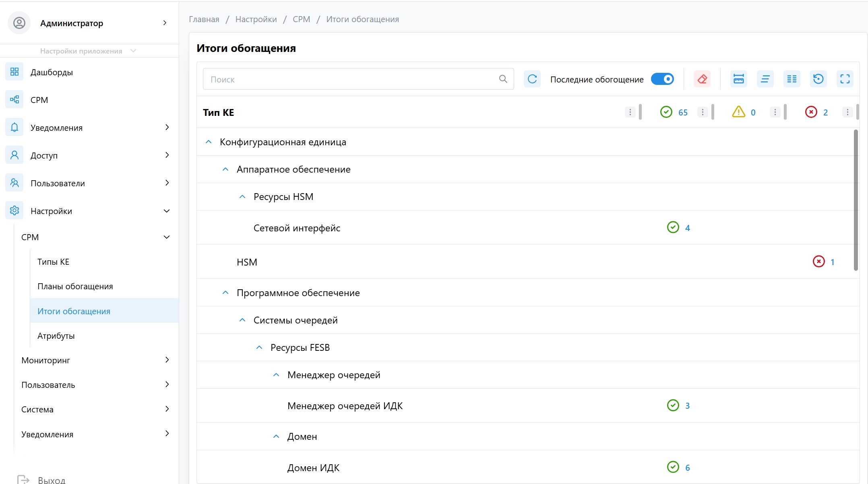Click the vertical table scrollbar
The width and height of the screenshot is (868, 484).
point(856,200)
